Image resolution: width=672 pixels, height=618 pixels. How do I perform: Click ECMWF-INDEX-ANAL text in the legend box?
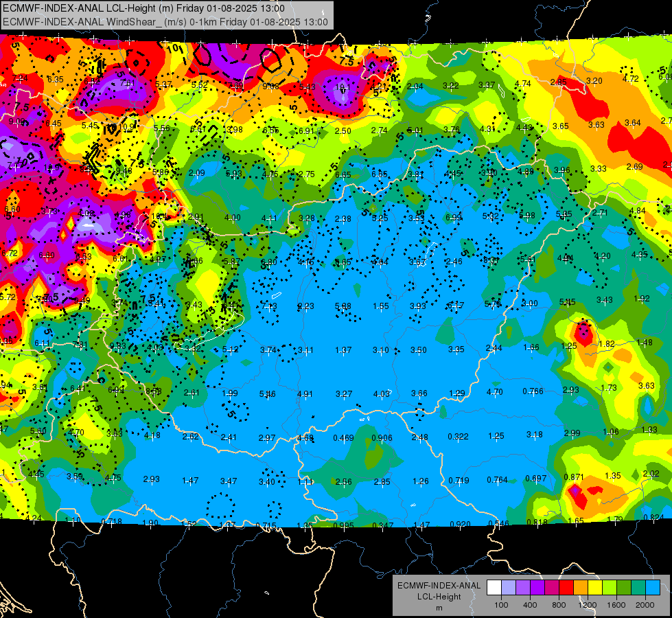click(439, 586)
